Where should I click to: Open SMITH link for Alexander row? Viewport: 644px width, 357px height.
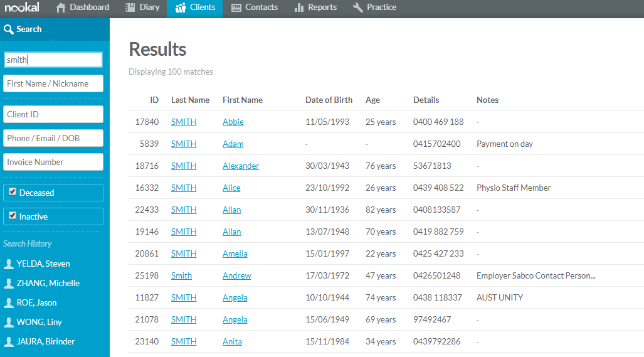183,166
